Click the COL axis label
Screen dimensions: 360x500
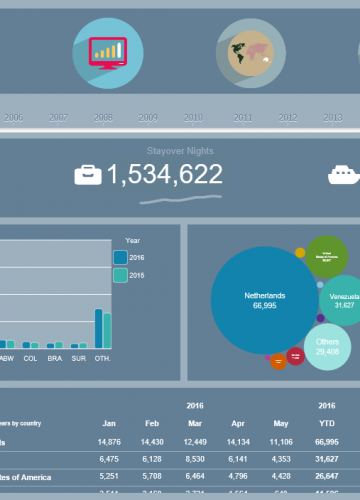(x=30, y=359)
